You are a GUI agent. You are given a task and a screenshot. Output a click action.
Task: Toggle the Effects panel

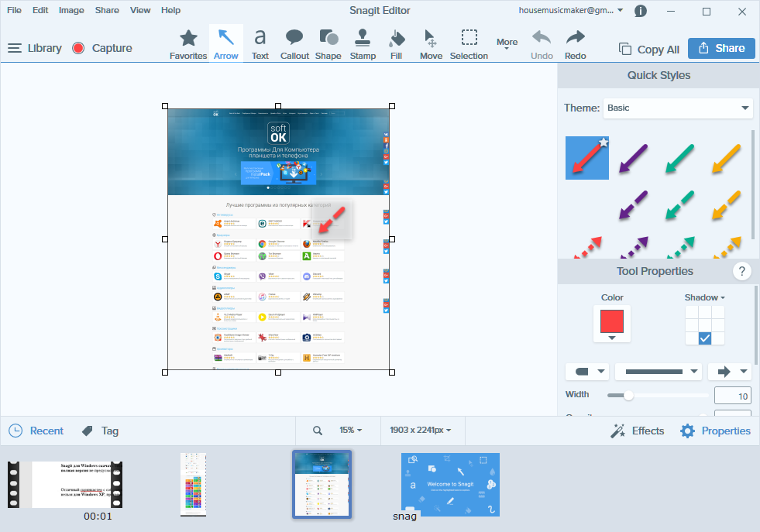(x=638, y=431)
